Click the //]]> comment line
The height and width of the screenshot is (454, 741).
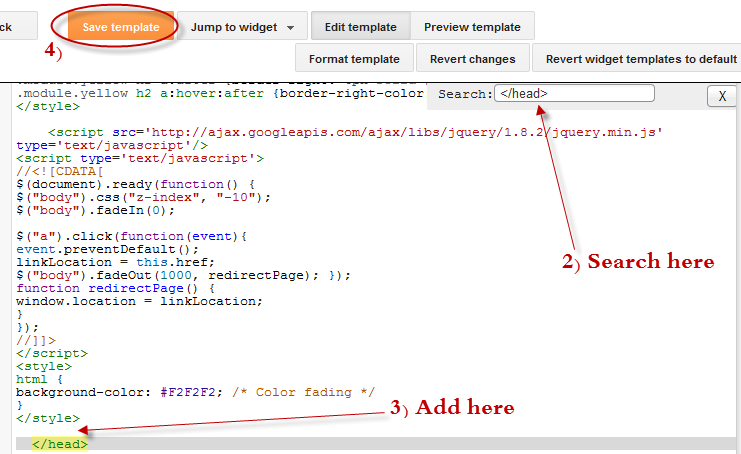(x=36, y=340)
